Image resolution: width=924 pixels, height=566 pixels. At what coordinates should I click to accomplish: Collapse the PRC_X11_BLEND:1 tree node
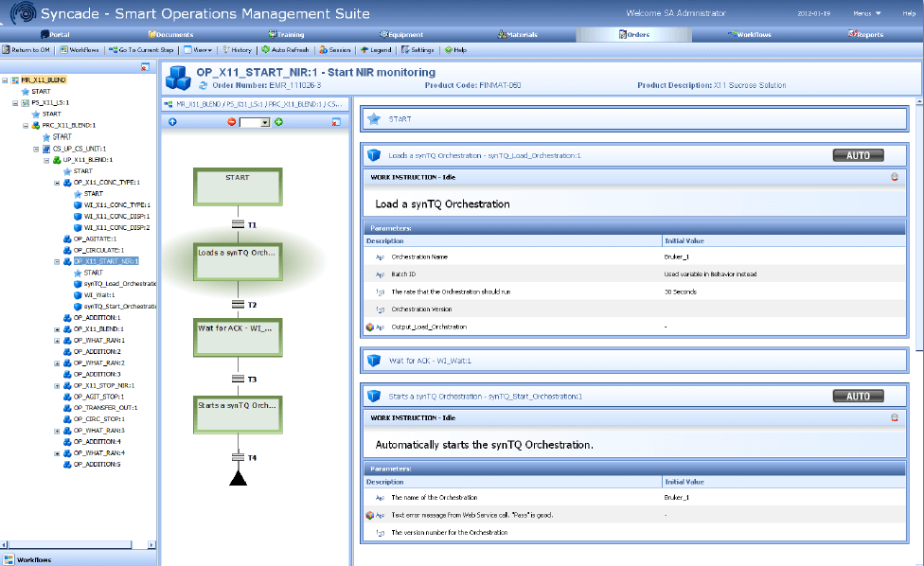[26, 126]
